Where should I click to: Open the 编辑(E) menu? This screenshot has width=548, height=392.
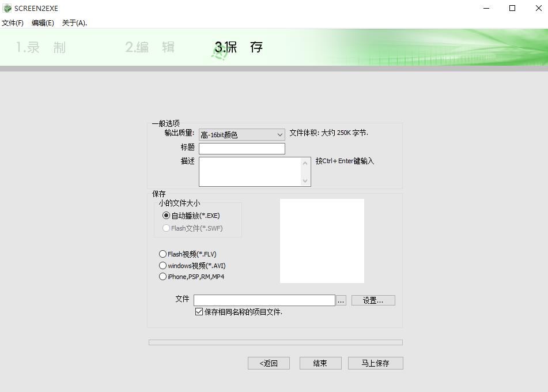coord(43,23)
